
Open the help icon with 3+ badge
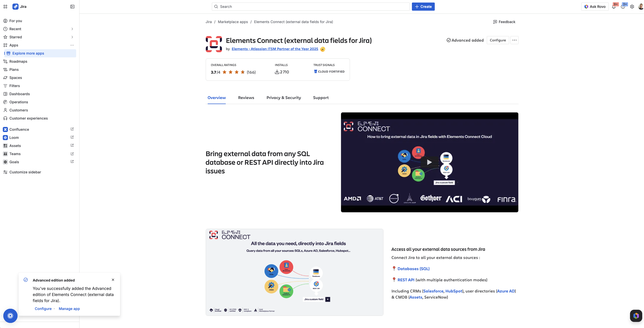pyautogui.click(x=623, y=7)
